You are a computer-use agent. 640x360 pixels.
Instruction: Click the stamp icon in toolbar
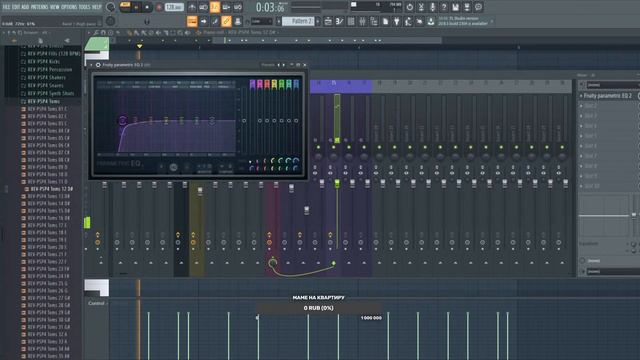238,21
